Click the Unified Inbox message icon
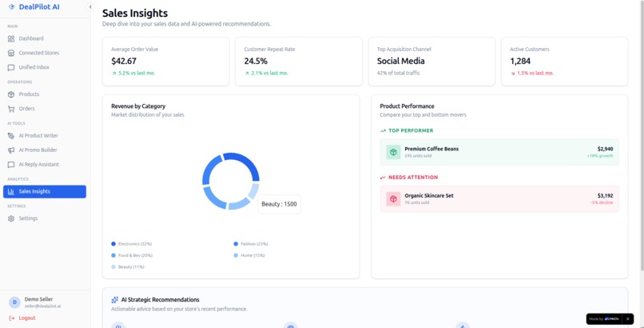The height and width of the screenshot is (328, 644). (11, 67)
